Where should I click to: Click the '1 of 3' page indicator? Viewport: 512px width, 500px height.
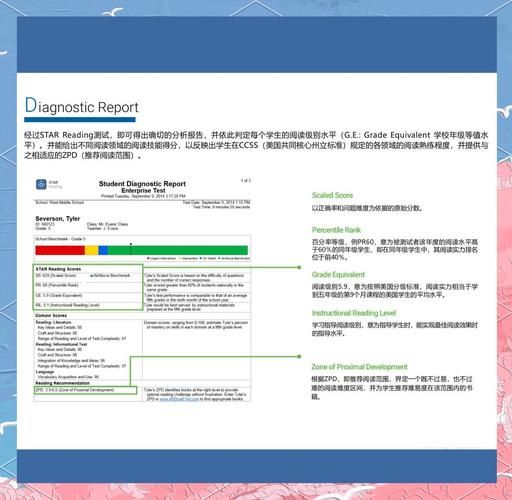[x=246, y=181]
